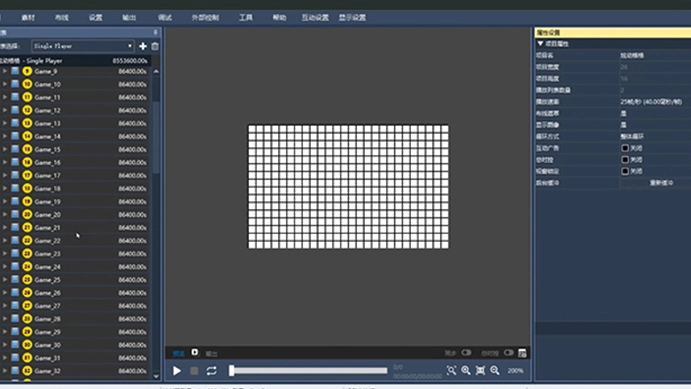
Task: Select the Game_25 row in the list
Action: (x=75, y=279)
